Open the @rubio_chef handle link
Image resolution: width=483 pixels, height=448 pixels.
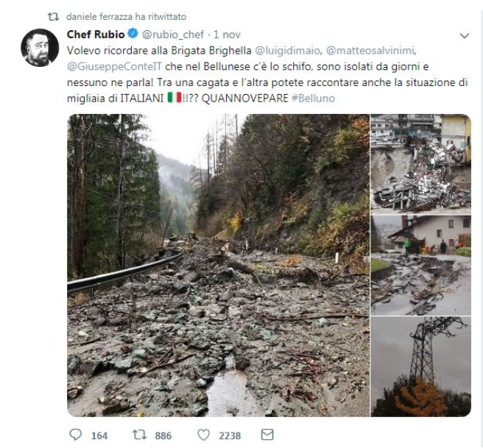pyautogui.click(x=173, y=34)
